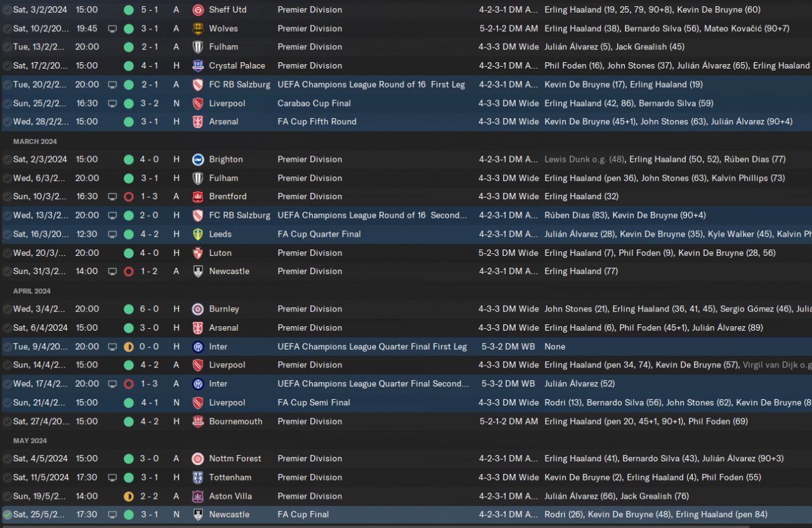
Task: Open the Brighton club link
Action: pyautogui.click(x=226, y=159)
